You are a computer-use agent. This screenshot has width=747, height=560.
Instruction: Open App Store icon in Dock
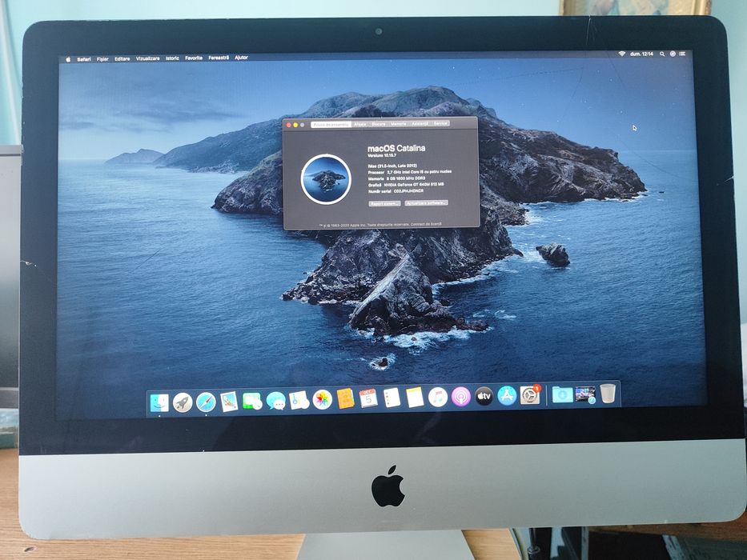507,395
